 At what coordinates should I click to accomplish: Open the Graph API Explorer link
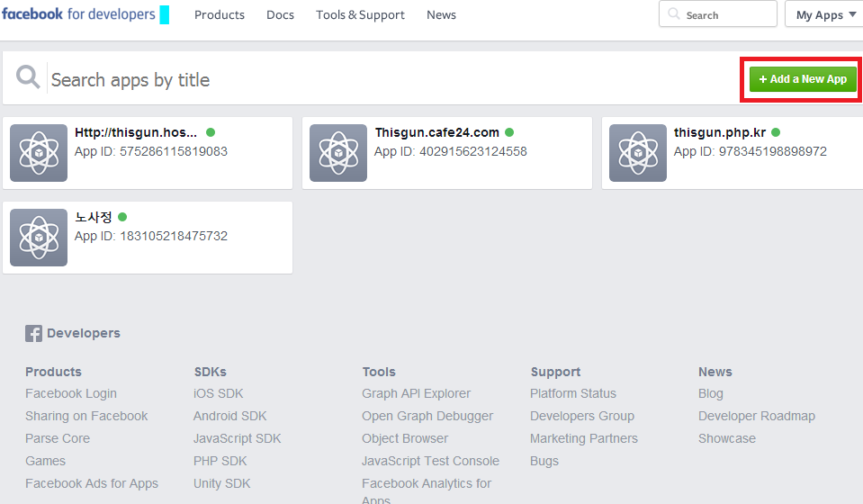(x=416, y=393)
